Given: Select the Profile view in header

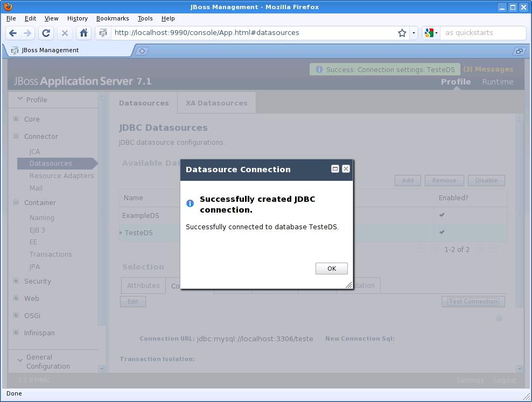Looking at the screenshot, I should [x=456, y=82].
